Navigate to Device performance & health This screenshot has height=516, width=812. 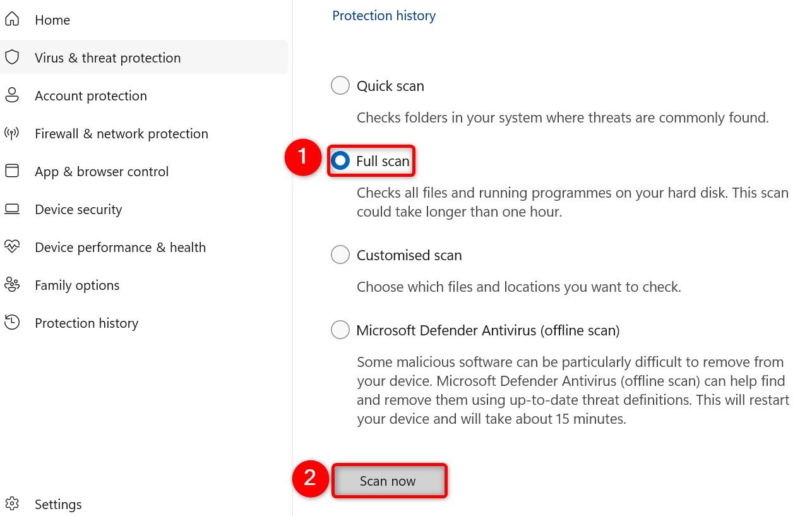coord(120,247)
